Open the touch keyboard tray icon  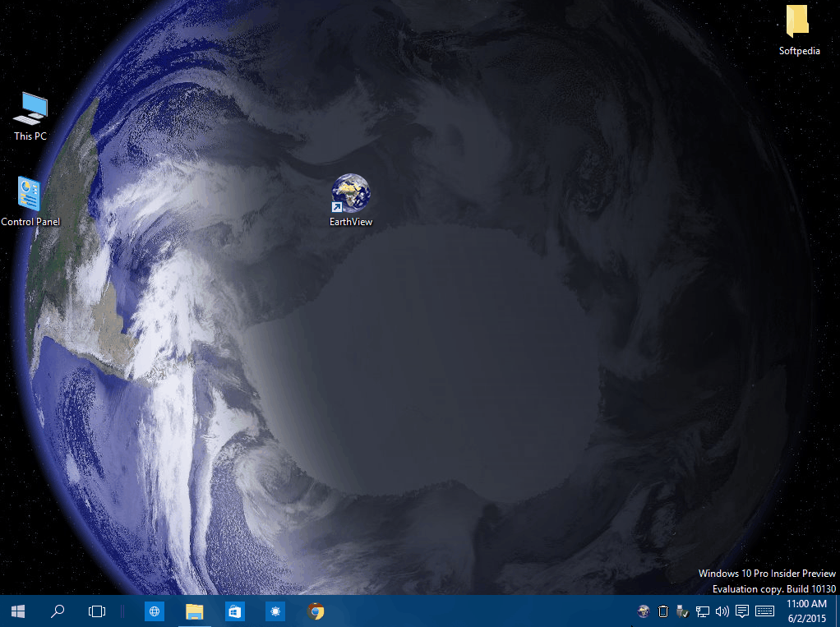coord(764,611)
